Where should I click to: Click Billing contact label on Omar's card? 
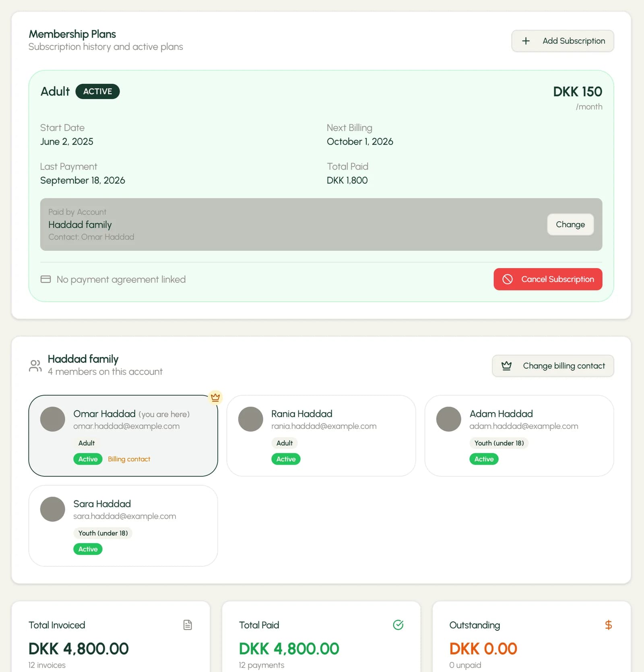(x=129, y=459)
